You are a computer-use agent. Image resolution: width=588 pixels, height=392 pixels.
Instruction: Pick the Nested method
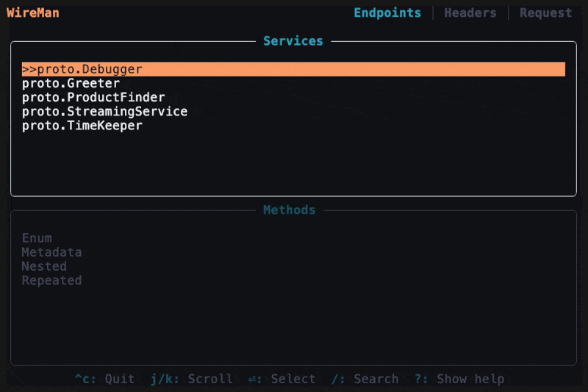(44, 266)
